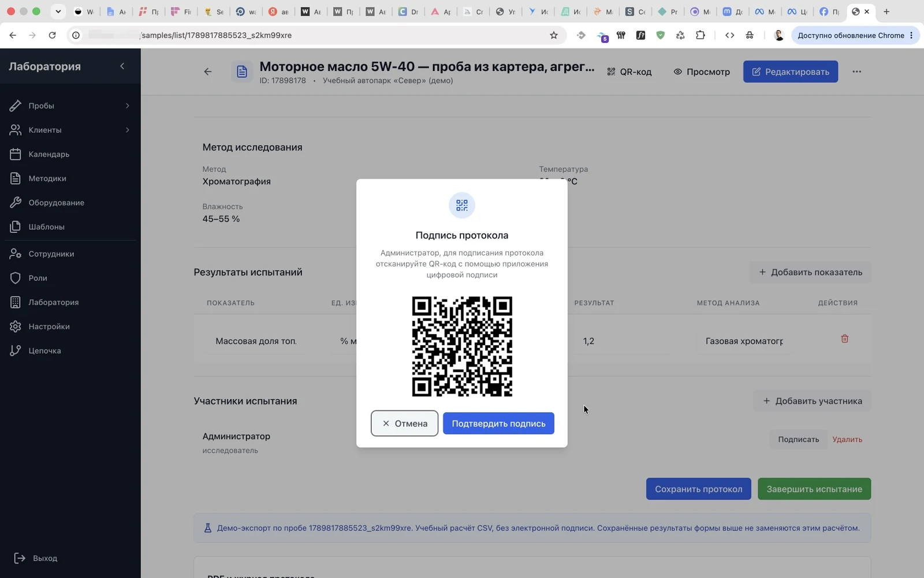This screenshot has height=578, width=924.
Task: Reload the page in Chrome
Action: pyautogui.click(x=52, y=35)
